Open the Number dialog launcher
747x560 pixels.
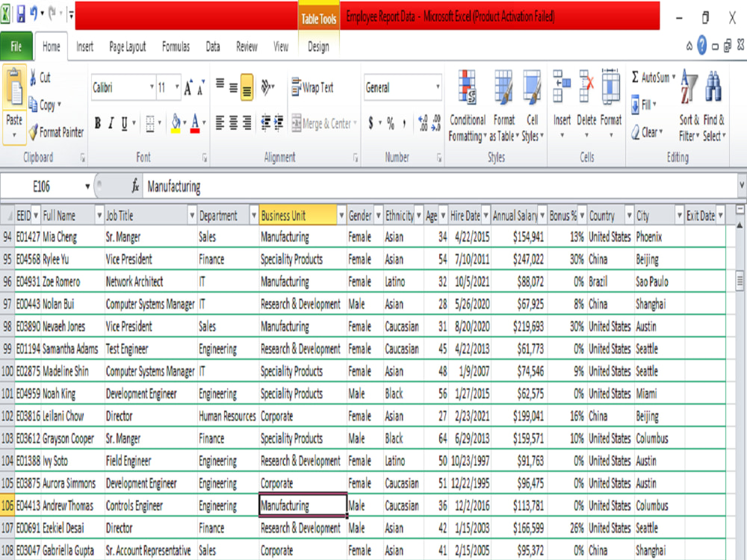[438, 158]
